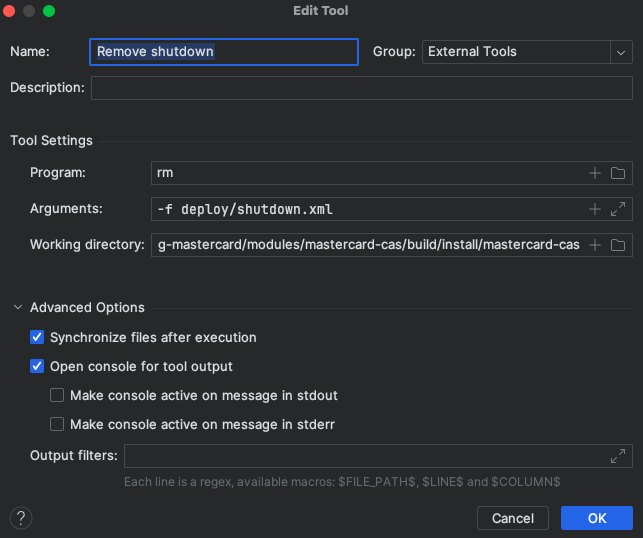
Task: Disable Synchronize files after execution
Action: tap(37, 338)
